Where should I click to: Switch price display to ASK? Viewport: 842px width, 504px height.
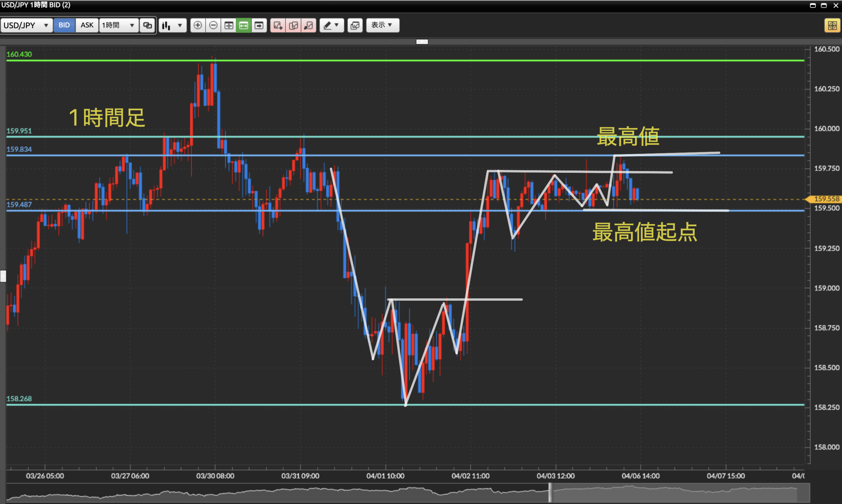(87, 25)
